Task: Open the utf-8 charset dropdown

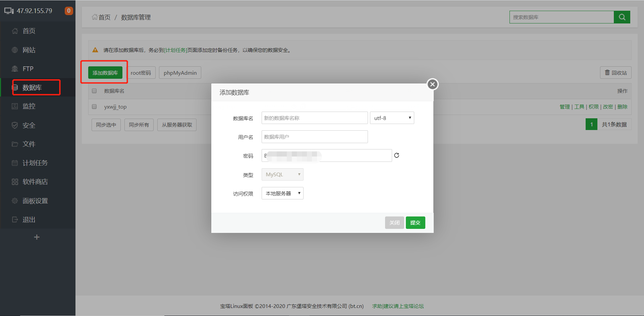Action: click(392, 118)
